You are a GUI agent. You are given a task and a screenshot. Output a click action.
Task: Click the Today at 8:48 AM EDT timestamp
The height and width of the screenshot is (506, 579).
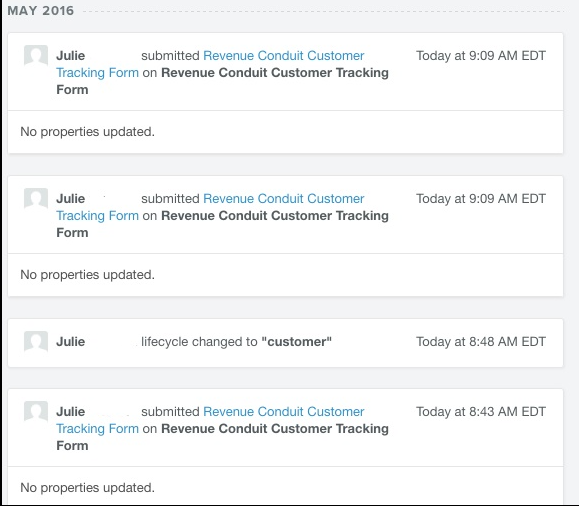(x=481, y=341)
